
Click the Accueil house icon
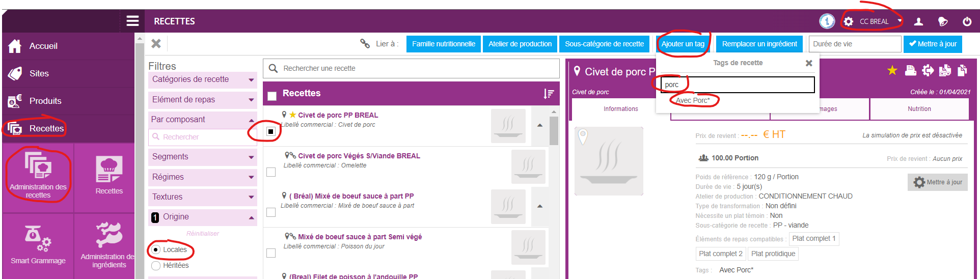(x=15, y=46)
